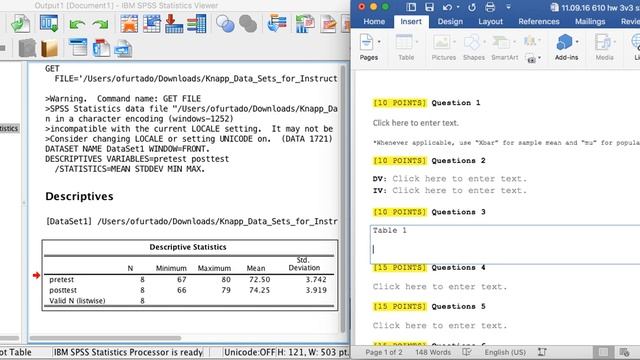The width and height of the screenshot is (640, 360).
Task: Open the Design tab in Word
Action: point(450,21)
